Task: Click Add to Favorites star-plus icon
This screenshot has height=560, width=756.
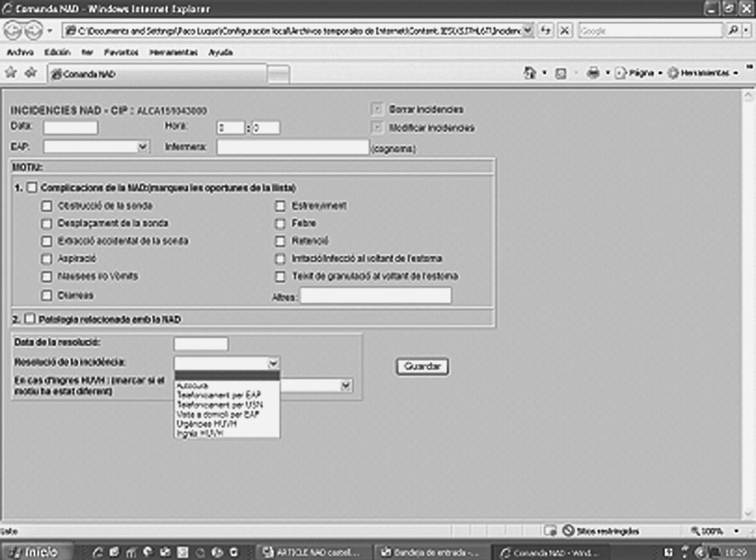Action: pos(30,73)
